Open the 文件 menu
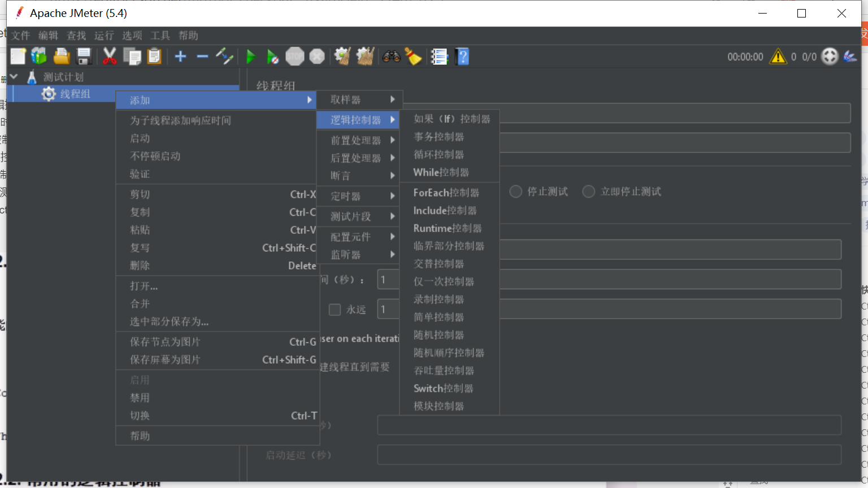The height and width of the screenshot is (488, 868). point(20,36)
